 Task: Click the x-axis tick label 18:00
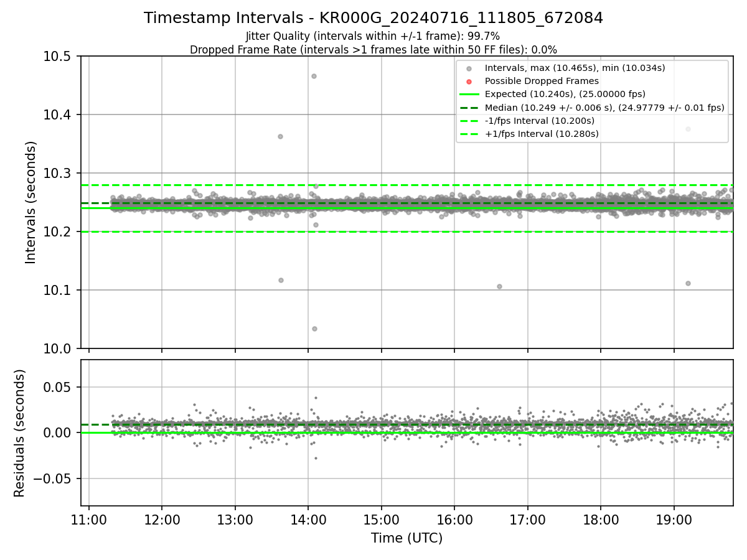click(x=601, y=520)
